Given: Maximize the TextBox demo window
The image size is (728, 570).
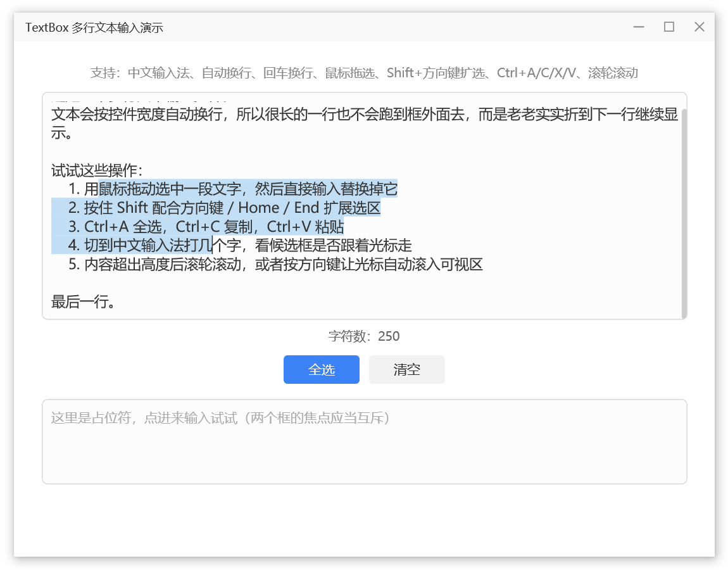Looking at the screenshot, I should click(669, 27).
